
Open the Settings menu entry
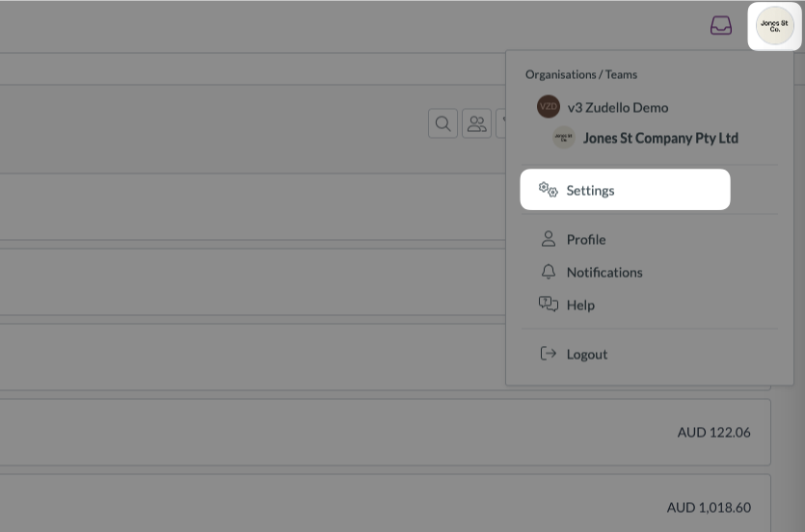tap(625, 189)
